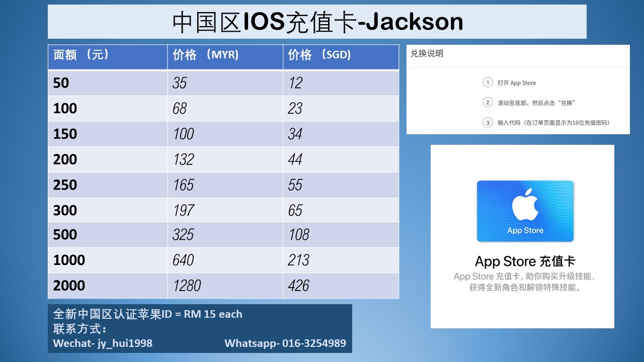644x362 pixels.
Task: Click the SGD price "44" cell
Action: 341,159
